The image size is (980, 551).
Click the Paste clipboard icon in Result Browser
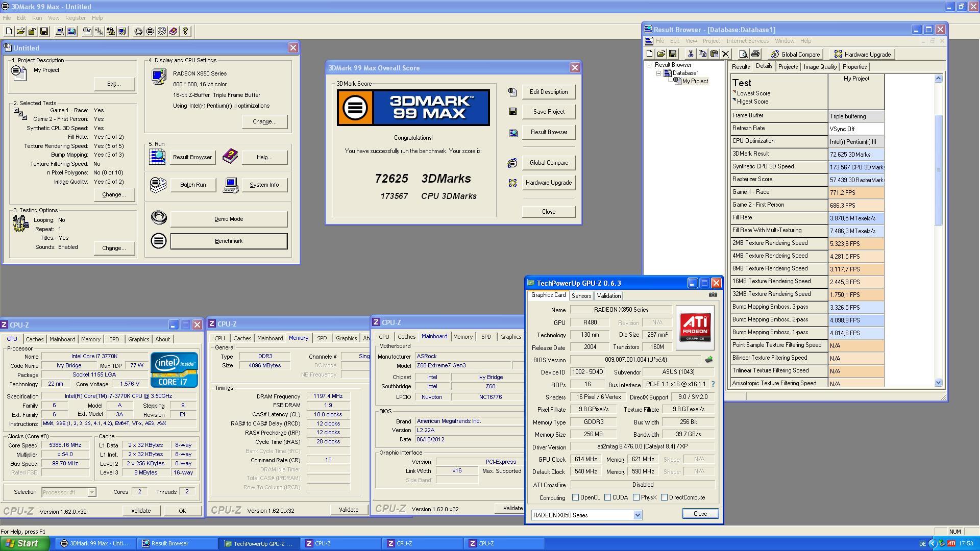tap(714, 54)
